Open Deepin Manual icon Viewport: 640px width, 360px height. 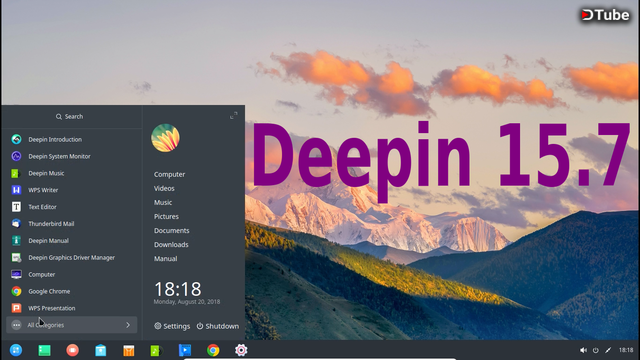[x=16, y=240]
